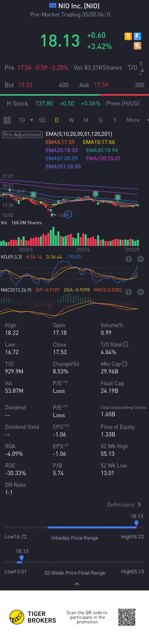
Task: Tap the info icon beside Mkt Cap
Action: click(125, 364)
